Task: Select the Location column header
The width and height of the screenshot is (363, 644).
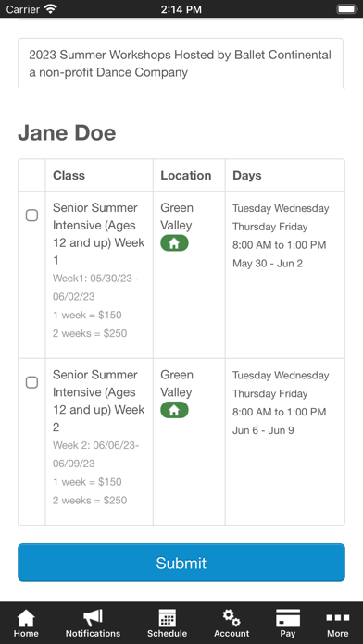Action: tap(186, 176)
